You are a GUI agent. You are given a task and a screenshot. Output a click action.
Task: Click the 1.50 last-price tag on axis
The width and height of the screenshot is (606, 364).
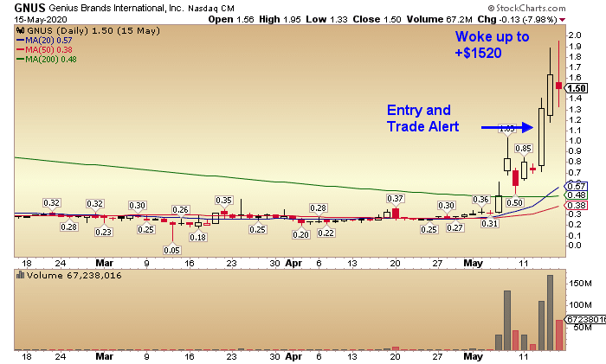(577, 88)
